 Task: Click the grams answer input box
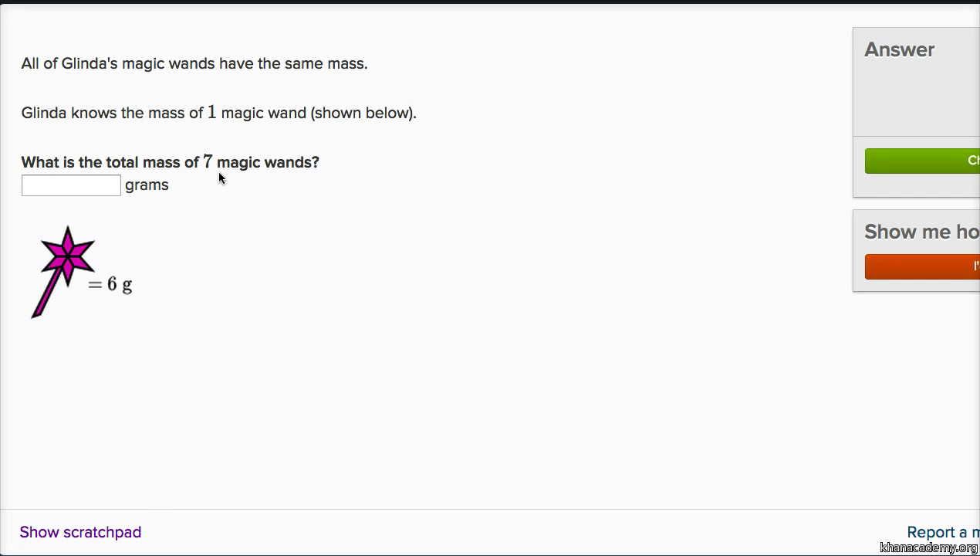[x=71, y=185]
